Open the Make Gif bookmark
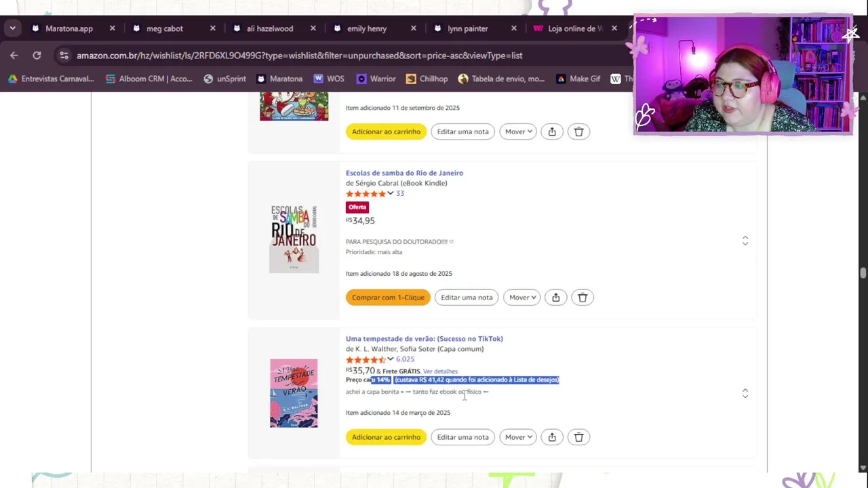This screenshot has height=488, width=868. point(578,79)
